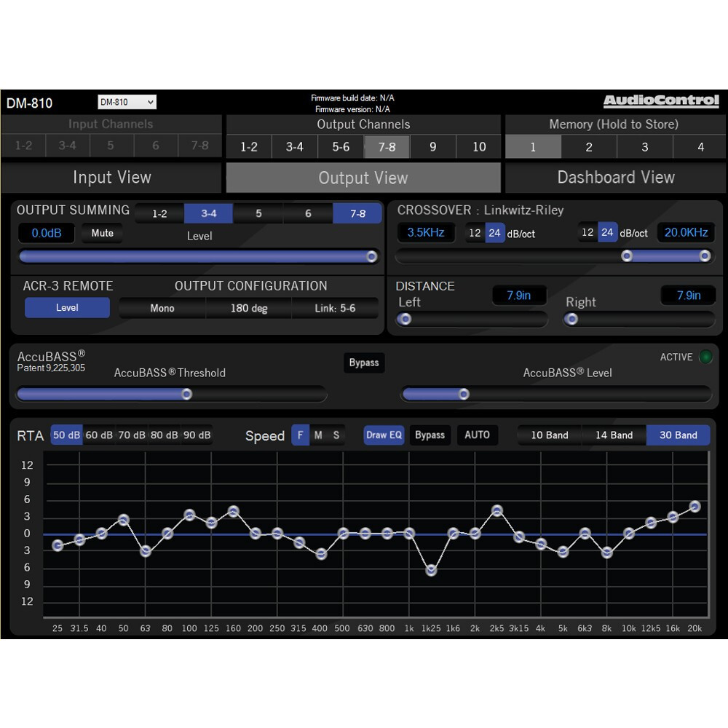Recall Memory preset 2
The height and width of the screenshot is (728, 728).
tap(589, 147)
